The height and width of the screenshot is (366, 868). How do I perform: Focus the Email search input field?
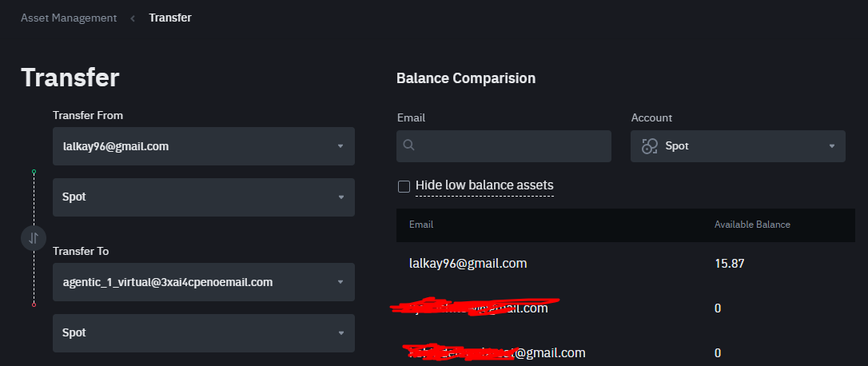pyautogui.click(x=504, y=146)
